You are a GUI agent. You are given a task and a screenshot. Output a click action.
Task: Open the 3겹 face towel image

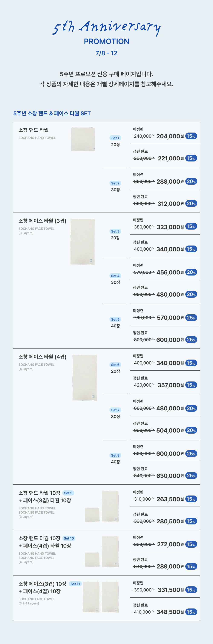[83, 242]
